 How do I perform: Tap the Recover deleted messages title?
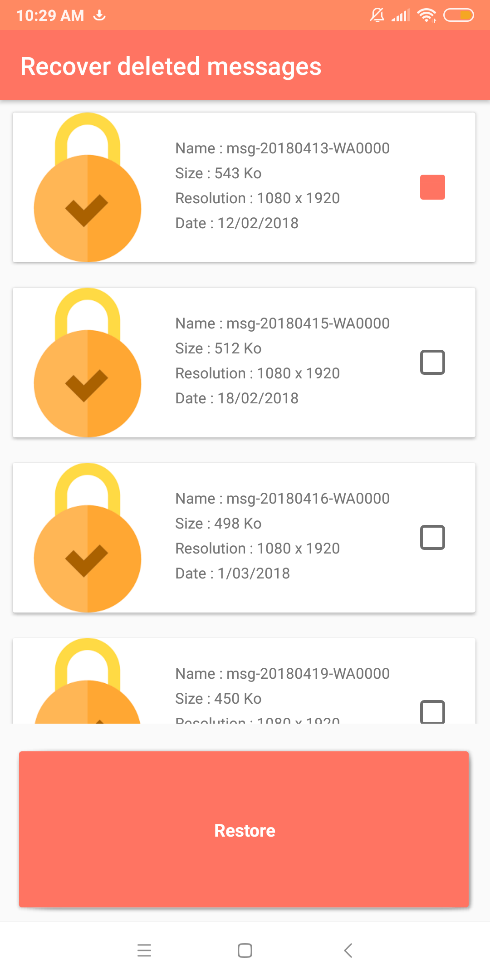(x=171, y=66)
